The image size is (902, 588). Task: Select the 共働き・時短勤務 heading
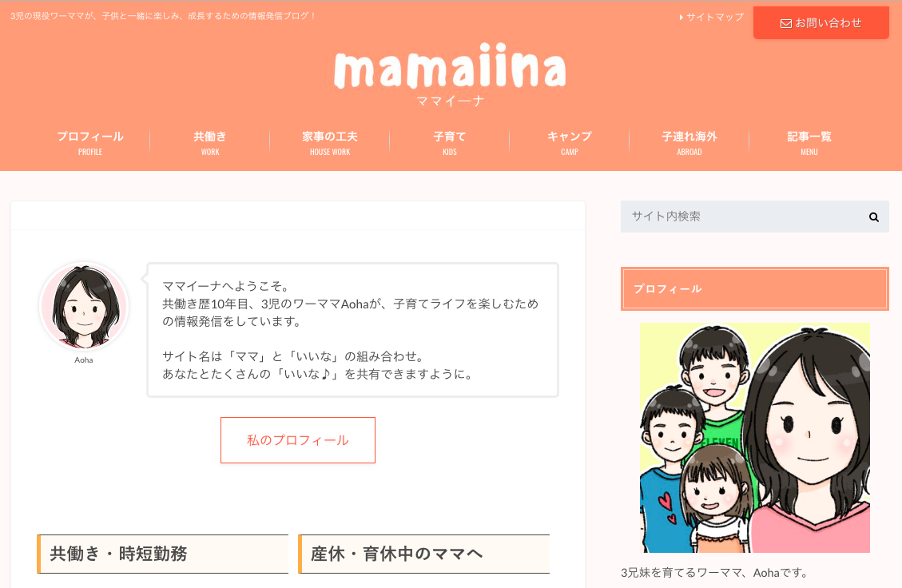click(163, 554)
